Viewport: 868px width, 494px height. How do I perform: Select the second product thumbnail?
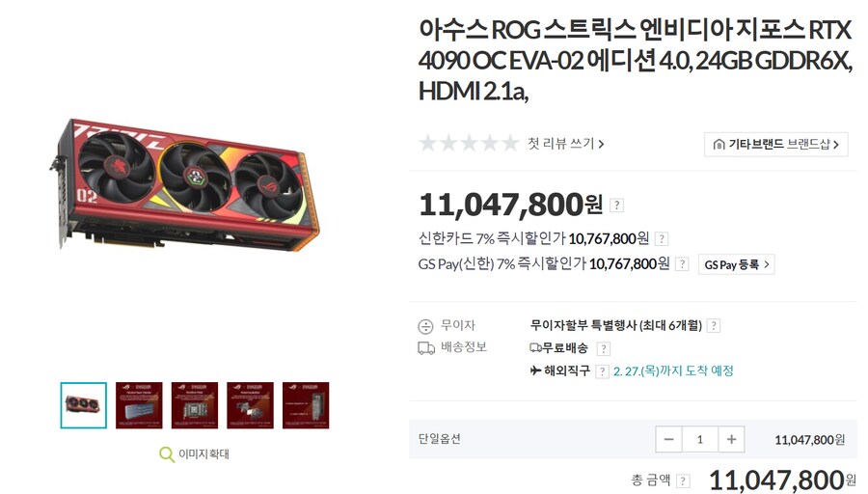click(x=139, y=405)
